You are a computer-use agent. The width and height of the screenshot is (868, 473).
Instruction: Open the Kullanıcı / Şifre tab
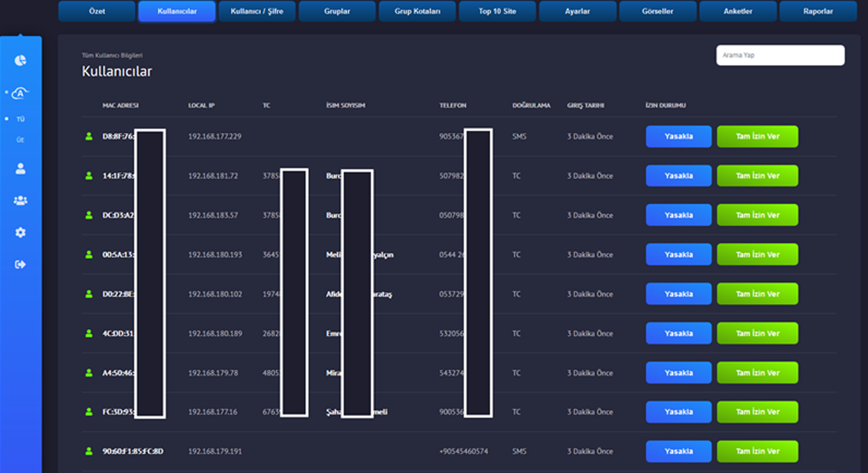(257, 12)
